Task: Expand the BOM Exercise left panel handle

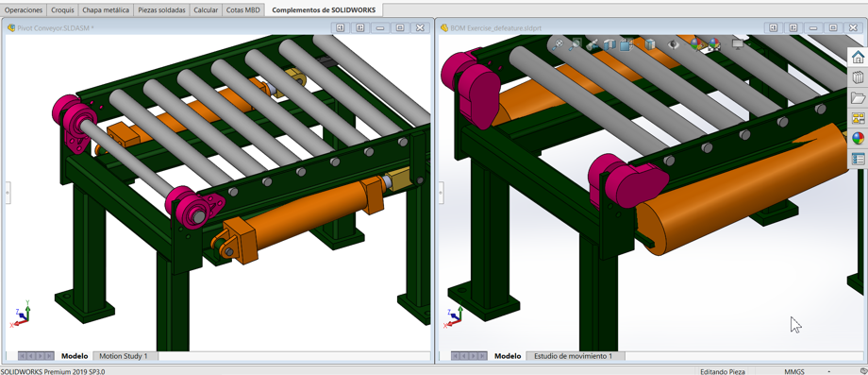Action: pos(441,192)
